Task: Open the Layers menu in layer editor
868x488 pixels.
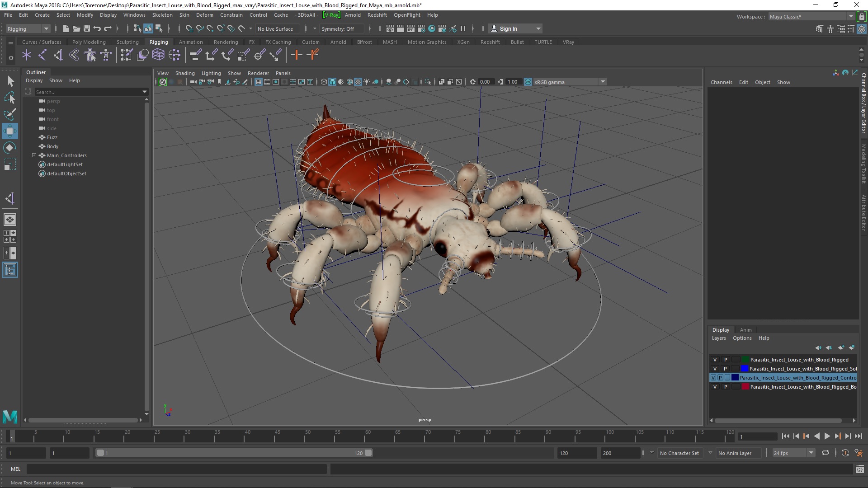Action: [x=718, y=338]
